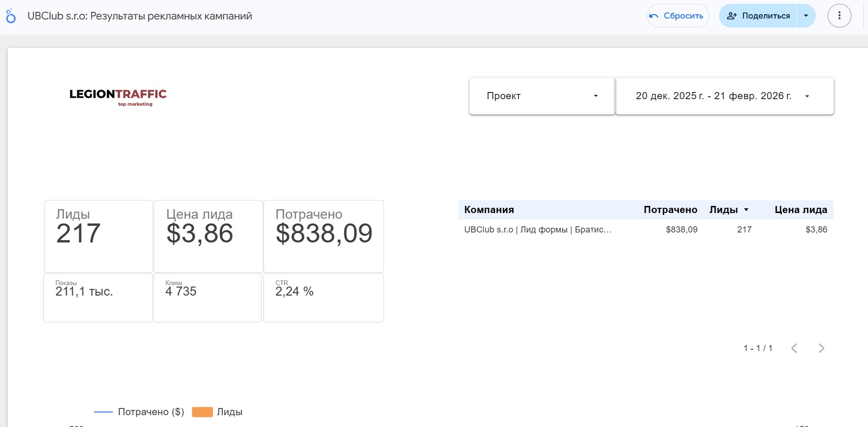Go to next table page
This screenshot has height=427, width=868.
[822, 348]
